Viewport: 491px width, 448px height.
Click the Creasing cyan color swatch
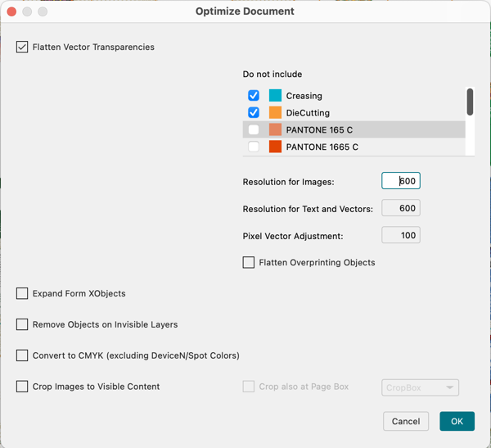click(275, 96)
